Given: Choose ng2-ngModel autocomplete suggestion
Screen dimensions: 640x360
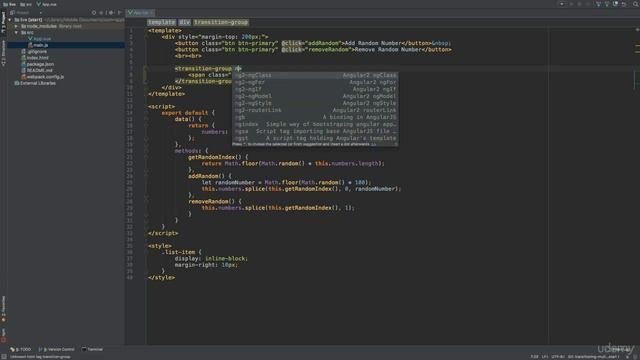Looking at the screenshot, I should (x=315, y=96).
